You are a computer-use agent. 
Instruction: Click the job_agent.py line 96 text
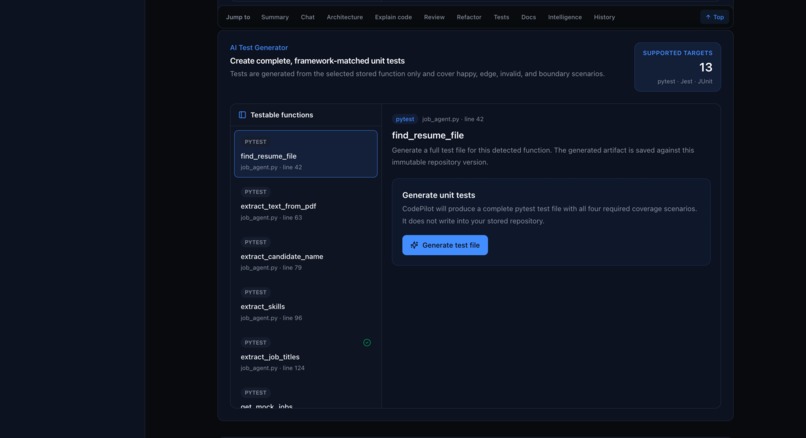click(271, 318)
